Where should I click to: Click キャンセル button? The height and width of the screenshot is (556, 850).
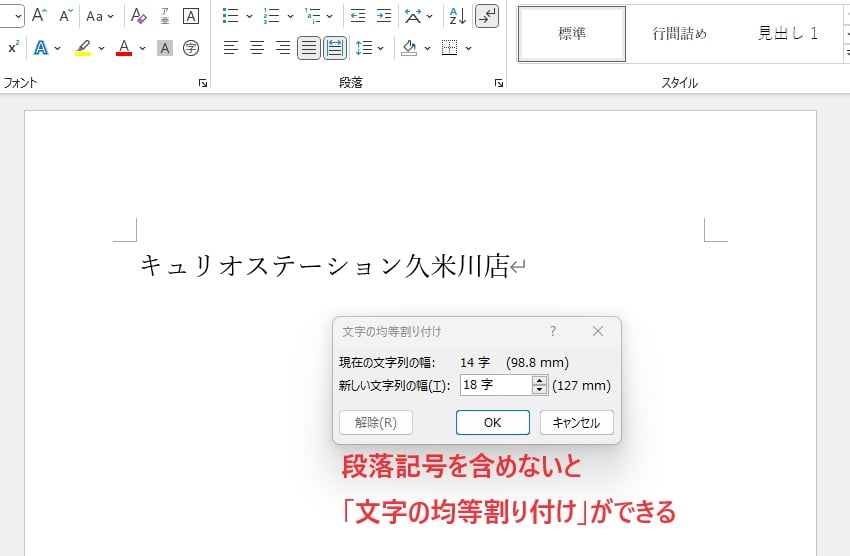577,422
